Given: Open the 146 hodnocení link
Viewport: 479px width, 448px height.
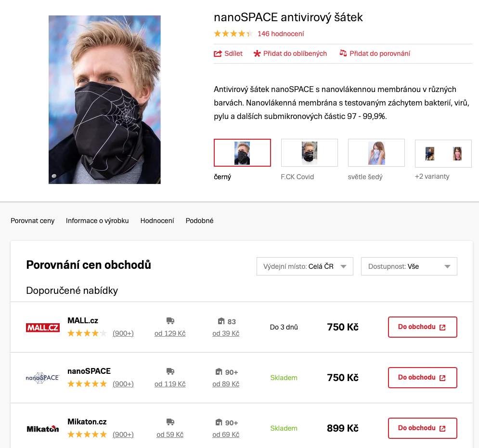Looking at the screenshot, I should (281, 34).
